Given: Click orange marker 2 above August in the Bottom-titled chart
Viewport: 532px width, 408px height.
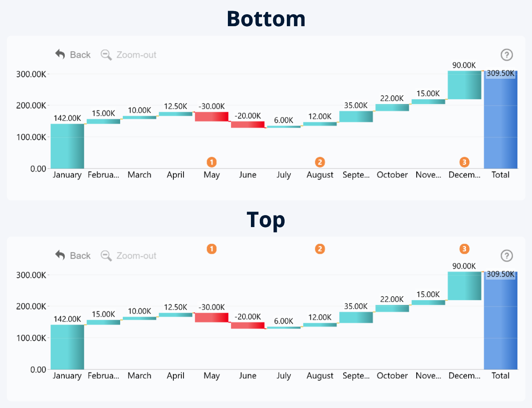Looking at the screenshot, I should click(320, 162).
